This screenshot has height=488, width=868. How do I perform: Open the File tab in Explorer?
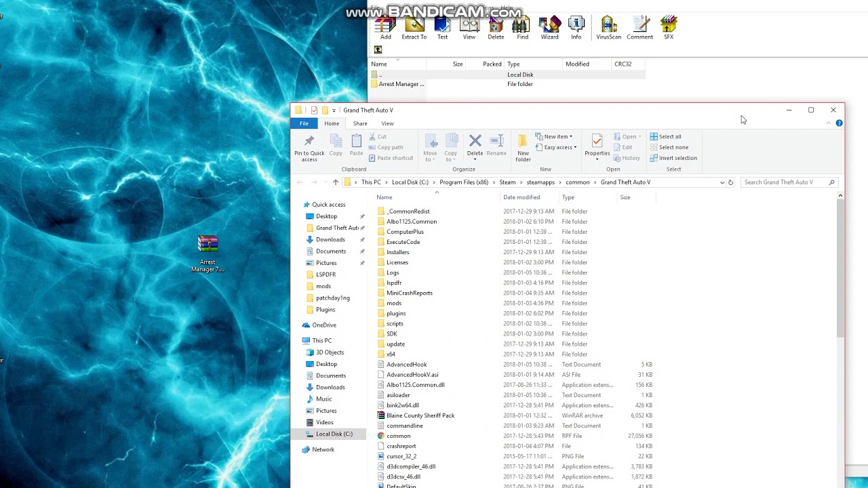304,123
